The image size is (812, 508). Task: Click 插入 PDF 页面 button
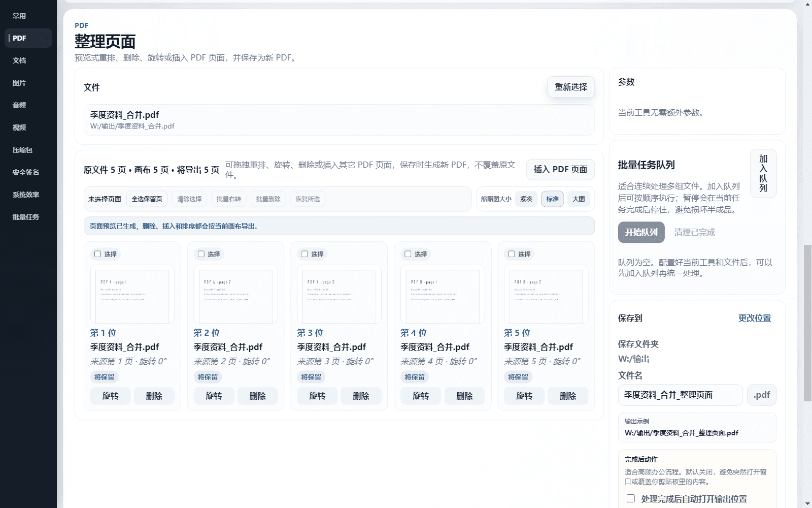pos(560,170)
